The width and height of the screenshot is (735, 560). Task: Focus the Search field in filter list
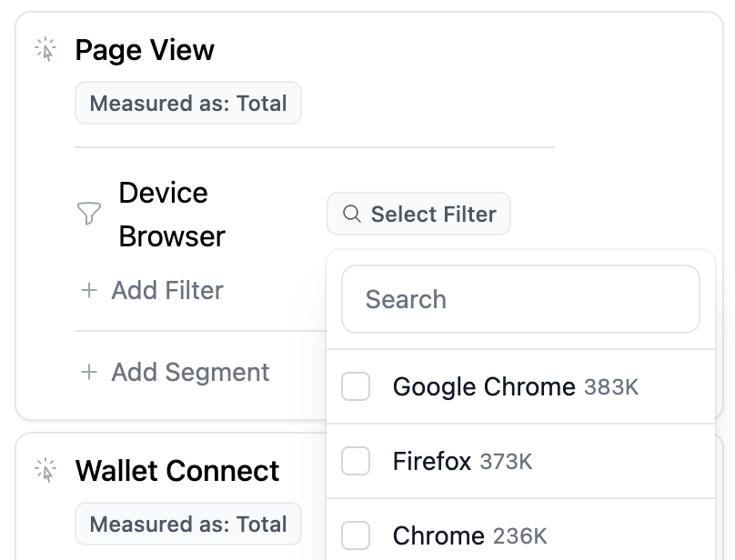521,299
